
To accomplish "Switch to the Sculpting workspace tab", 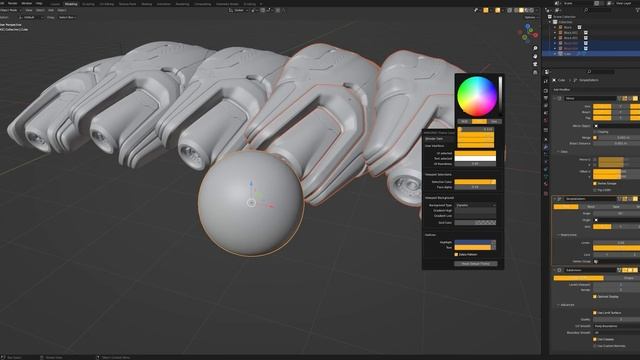I will [x=88, y=4].
